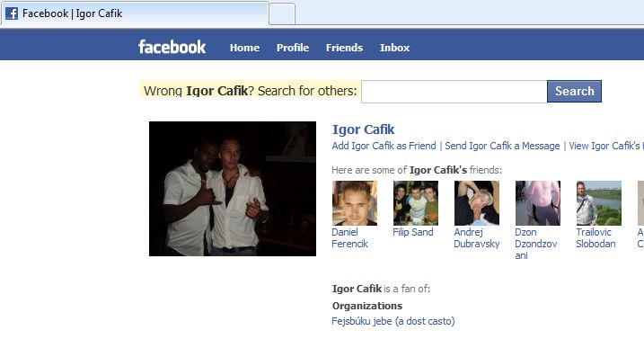Click View Igor Cafik's friends link

click(606, 146)
